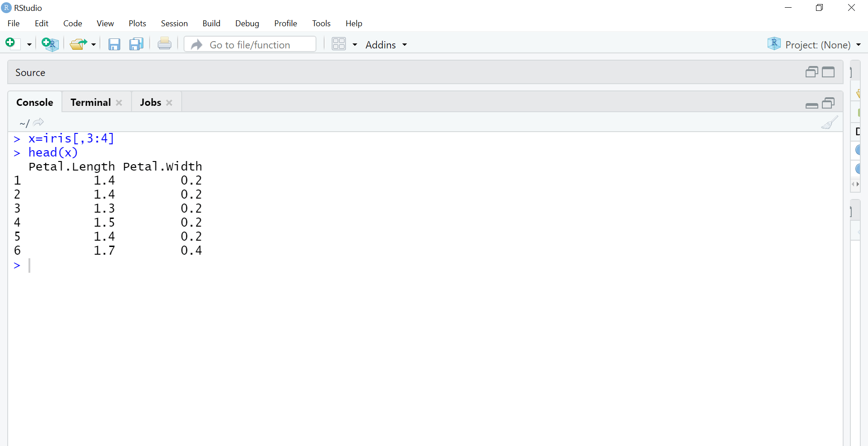This screenshot has width=868, height=446.
Task: Click the head(x) command text
Action: pos(53,152)
